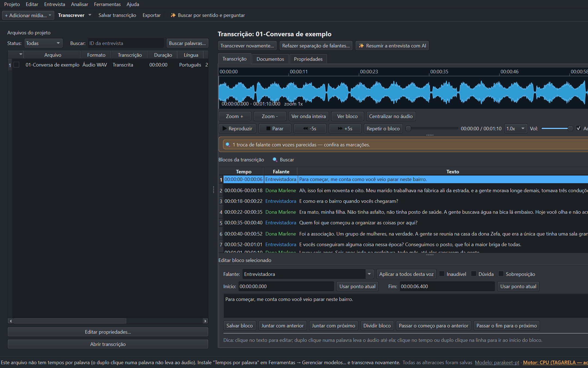Image resolution: width=588 pixels, height=368 pixels.
Task: Click the Fim time field 00:00:06.400
Action: pos(447,286)
